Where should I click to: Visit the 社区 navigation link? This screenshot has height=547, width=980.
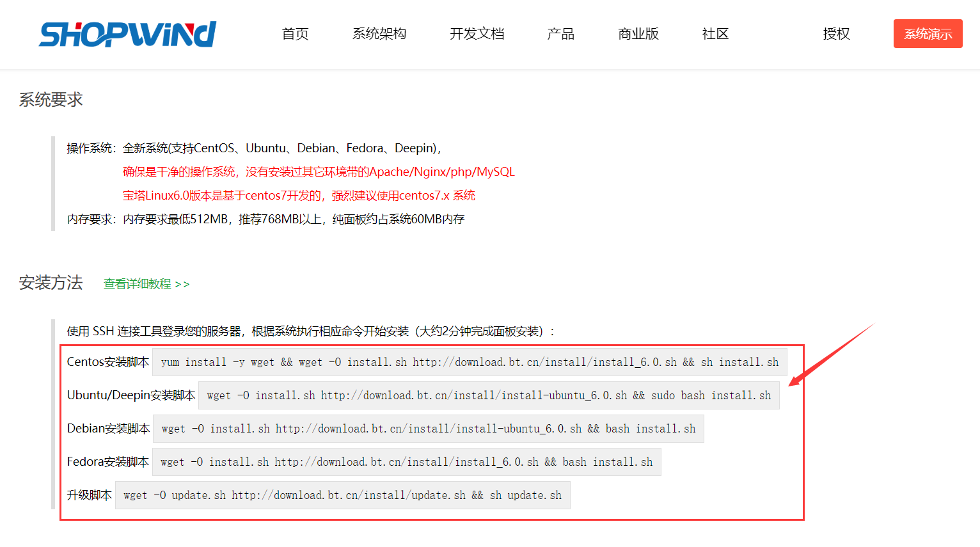click(x=715, y=34)
